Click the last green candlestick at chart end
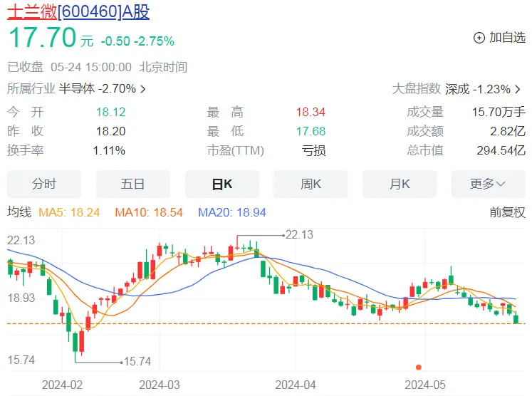Viewport: 532px width, 396px height. click(x=516, y=318)
